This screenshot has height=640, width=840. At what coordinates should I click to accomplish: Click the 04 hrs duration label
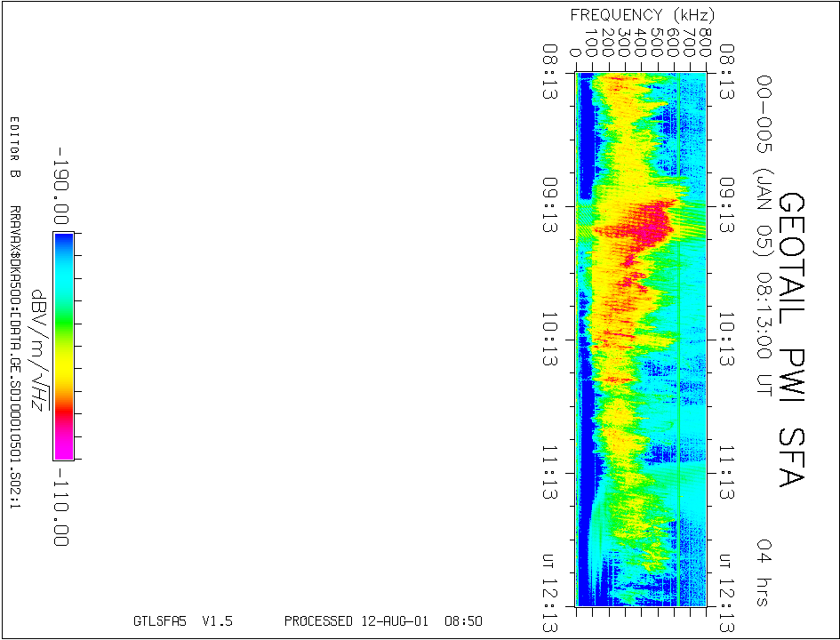(764, 572)
